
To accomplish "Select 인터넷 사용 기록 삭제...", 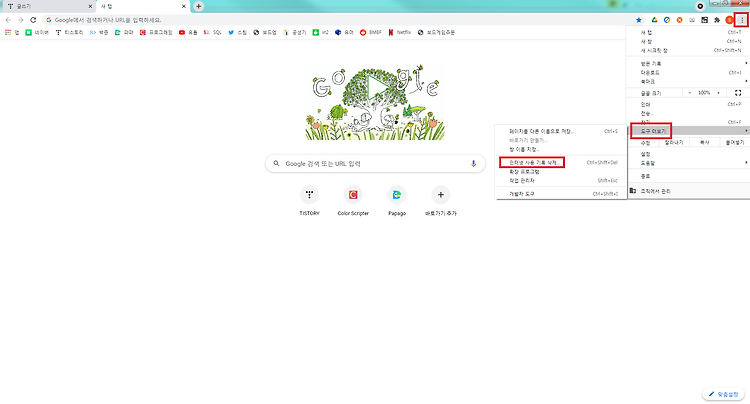I will [x=561, y=163].
